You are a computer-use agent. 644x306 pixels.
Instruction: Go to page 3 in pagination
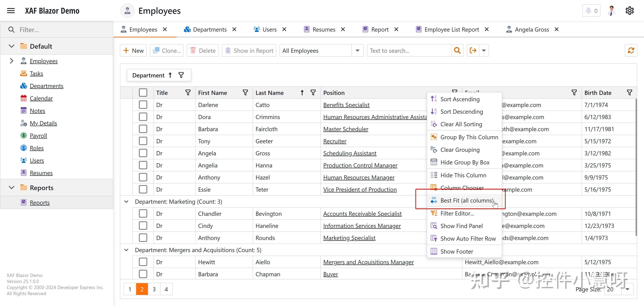point(154,289)
